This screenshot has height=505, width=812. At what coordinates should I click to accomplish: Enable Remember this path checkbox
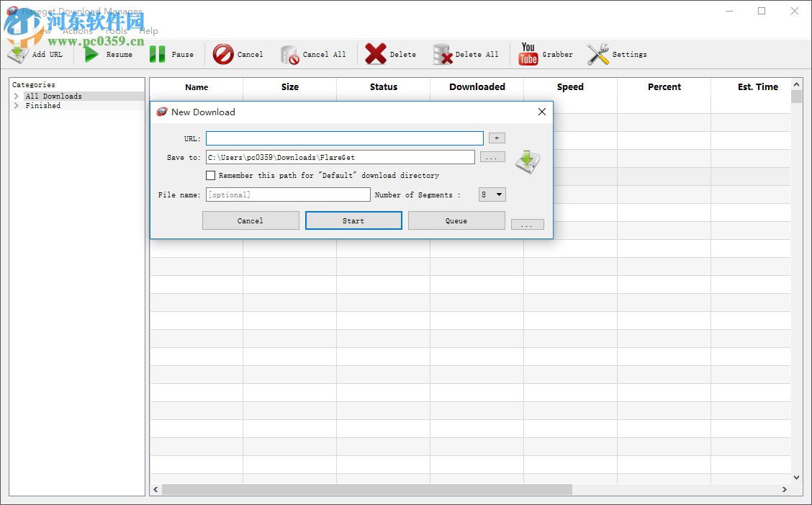tap(210, 175)
